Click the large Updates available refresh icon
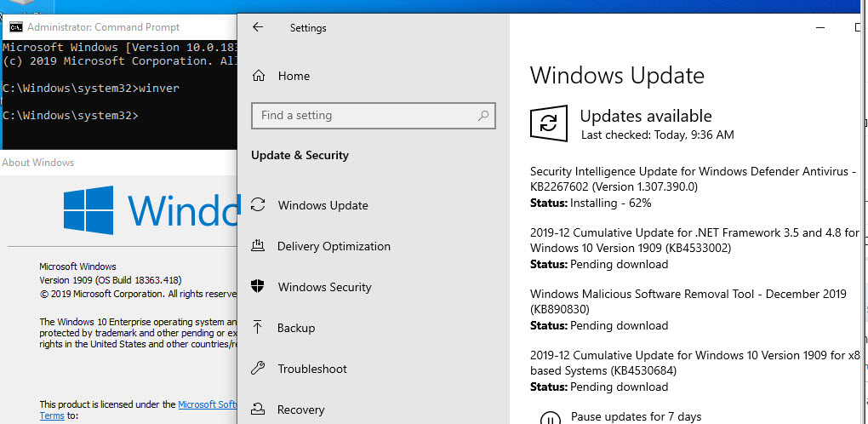 tap(549, 123)
